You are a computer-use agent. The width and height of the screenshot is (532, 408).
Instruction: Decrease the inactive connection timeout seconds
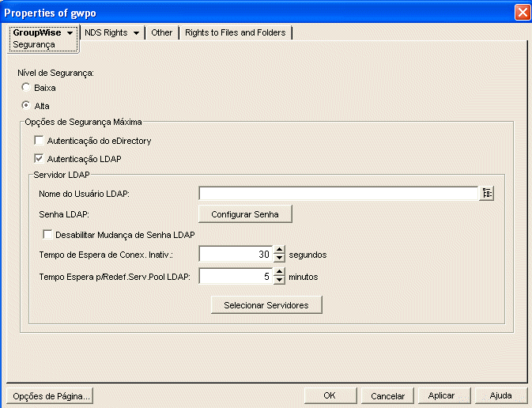pyautogui.click(x=279, y=258)
